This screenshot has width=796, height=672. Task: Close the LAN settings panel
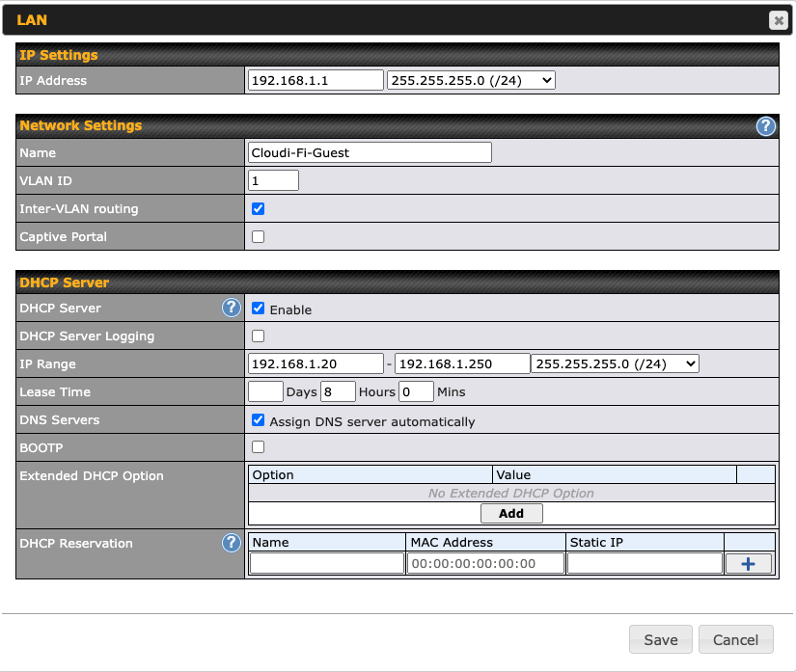tap(779, 19)
